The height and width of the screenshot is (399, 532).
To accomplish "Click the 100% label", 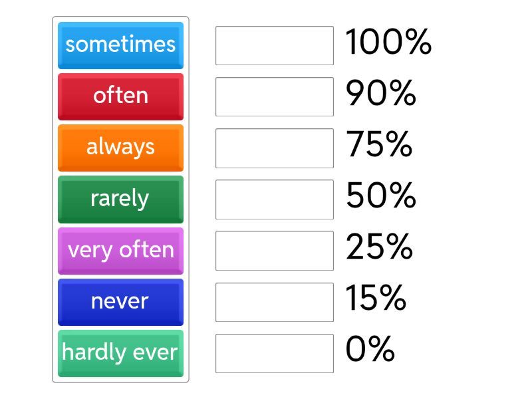I will coord(388,43).
